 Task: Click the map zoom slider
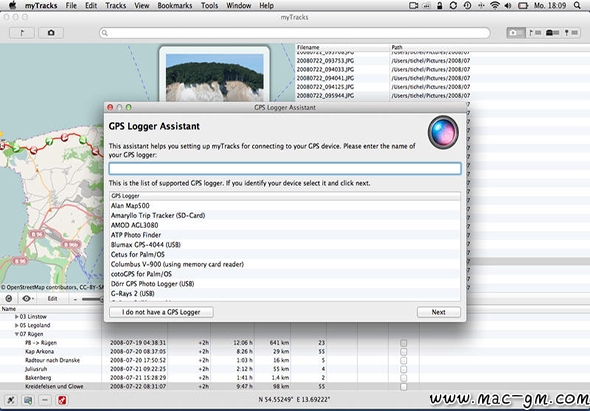pyautogui.click(x=92, y=299)
